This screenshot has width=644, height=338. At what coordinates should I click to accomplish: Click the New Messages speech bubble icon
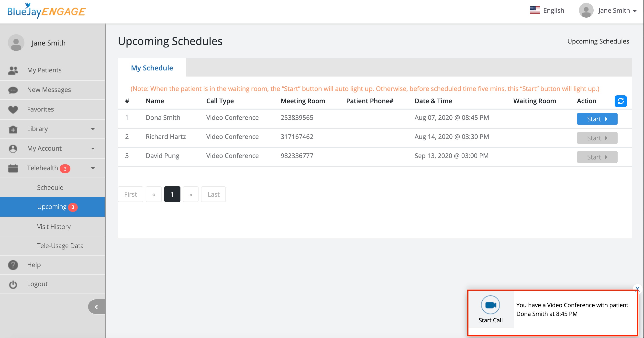[13, 90]
